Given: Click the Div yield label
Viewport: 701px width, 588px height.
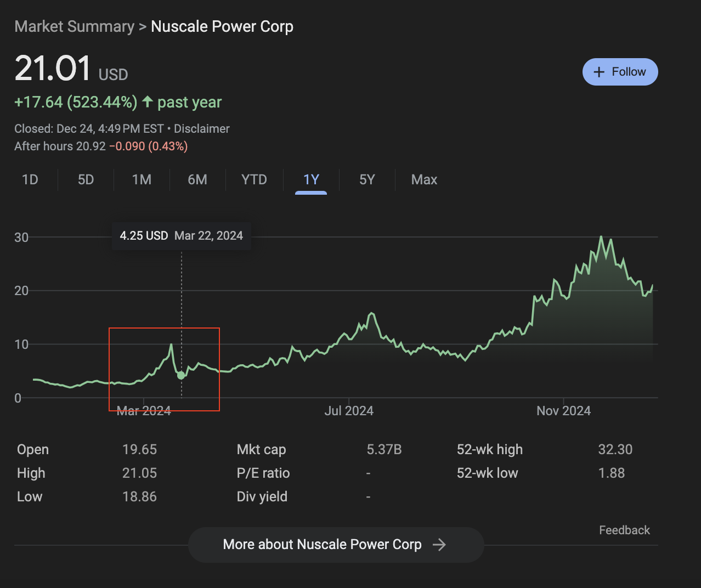Looking at the screenshot, I should pos(262,497).
